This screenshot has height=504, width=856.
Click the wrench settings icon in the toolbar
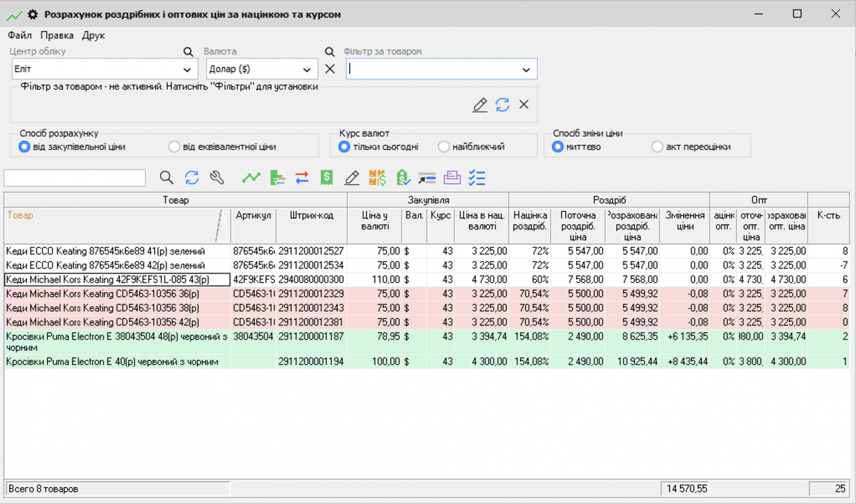click(217, 178)
